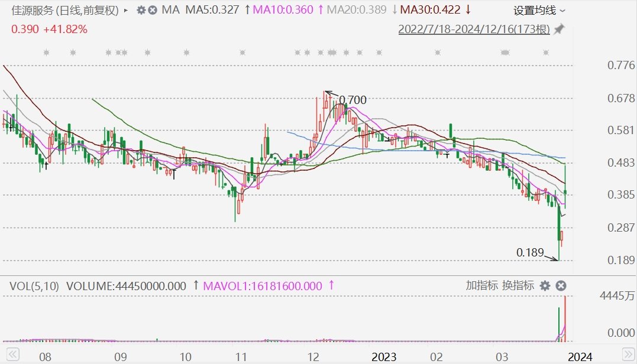Click the first event star marker
The height and width of the screenshot is (364, 637).
[46, 53]
